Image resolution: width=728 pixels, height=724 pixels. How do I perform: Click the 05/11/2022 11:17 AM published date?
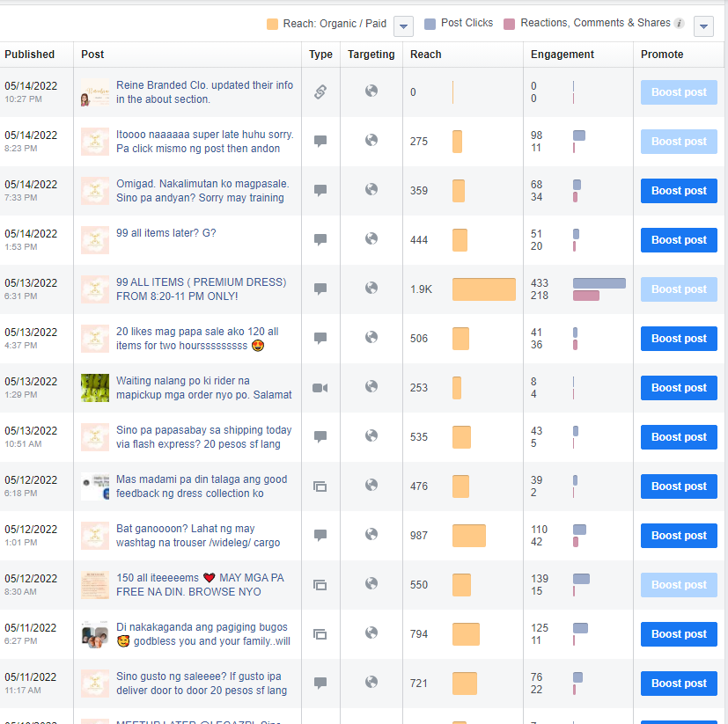31,684
